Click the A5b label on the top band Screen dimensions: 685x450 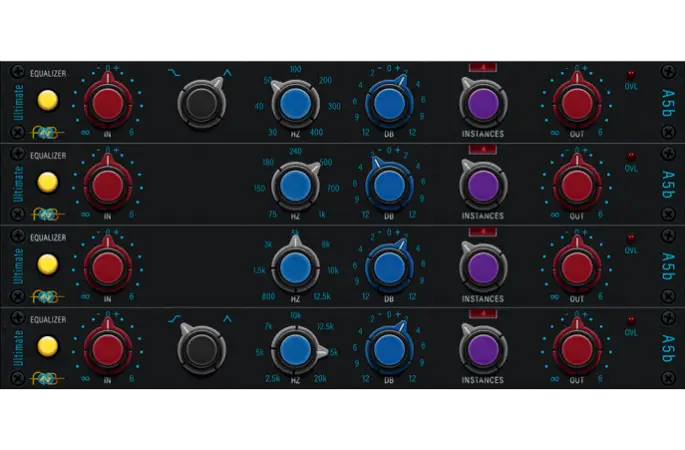click(667, 101)
